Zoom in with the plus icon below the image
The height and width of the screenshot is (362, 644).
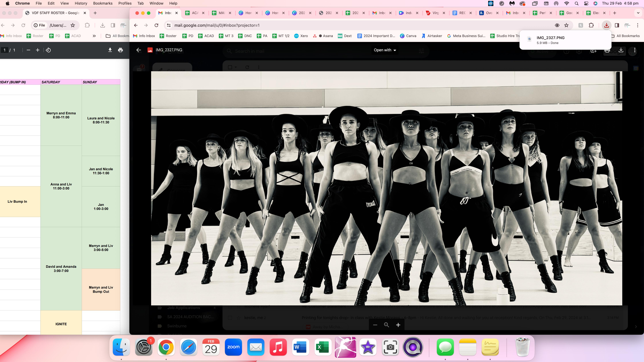coord(398,325)
